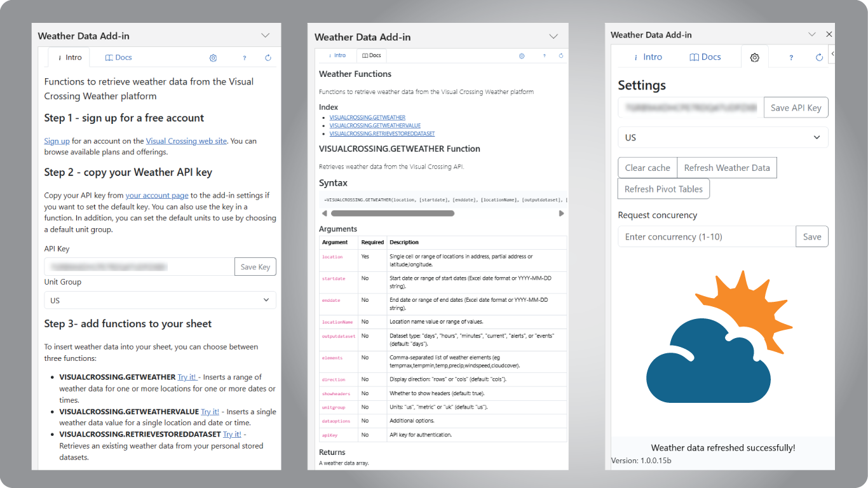Close the right Weather Data Add-in panel

(x=829, y=34)
